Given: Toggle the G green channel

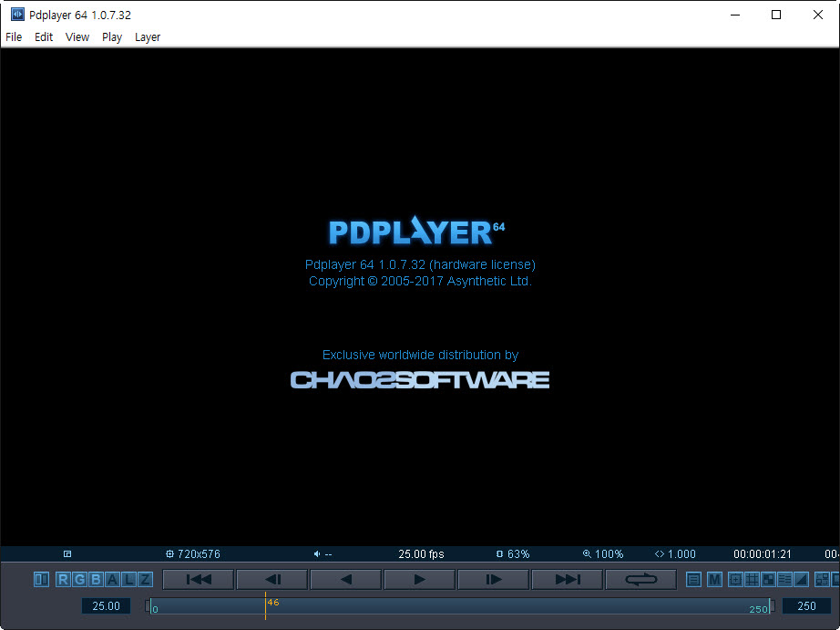Looking at the screenshot, I should click(x=80, y=580).
